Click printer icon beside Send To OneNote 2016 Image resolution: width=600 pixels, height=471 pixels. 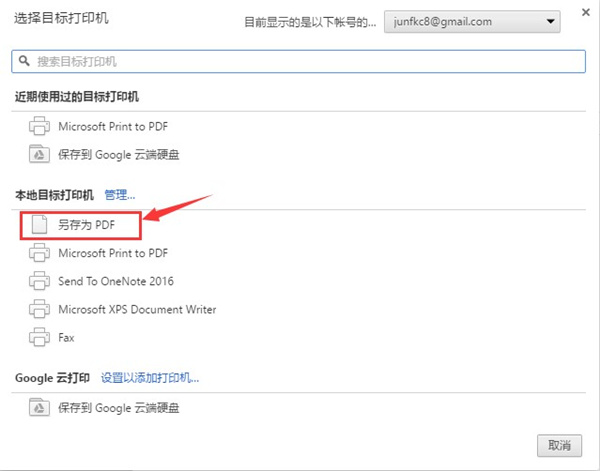[x=39, y=281]
